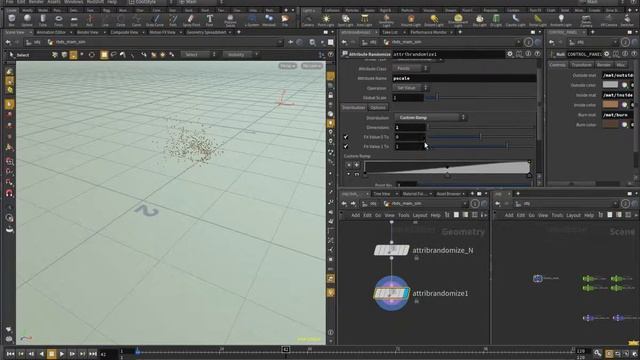Click the Outside mat path field
640x360 pixels.
[618, 75]
